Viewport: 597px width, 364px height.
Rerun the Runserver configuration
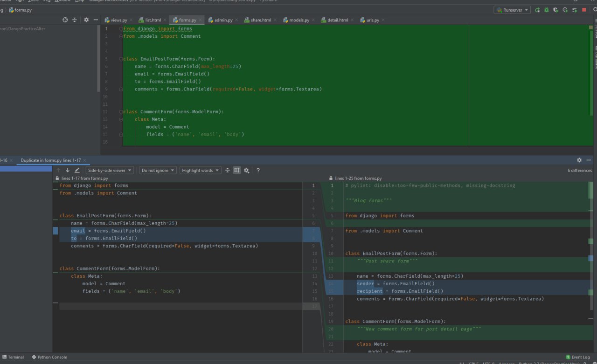click(x=537, y=10)
